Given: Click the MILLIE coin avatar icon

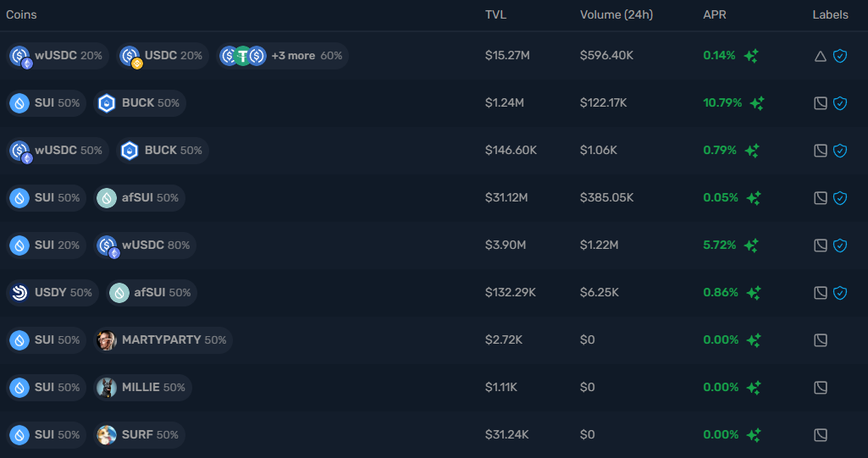Looking at the screenshot, I should pyautogui.click(x=107, y=388).
